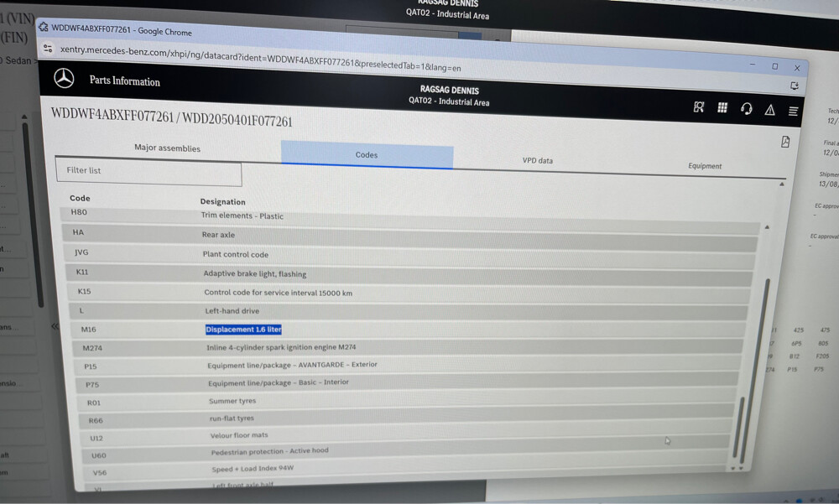Collapse the sidebar with double chevron

click(x=55, y=326)
